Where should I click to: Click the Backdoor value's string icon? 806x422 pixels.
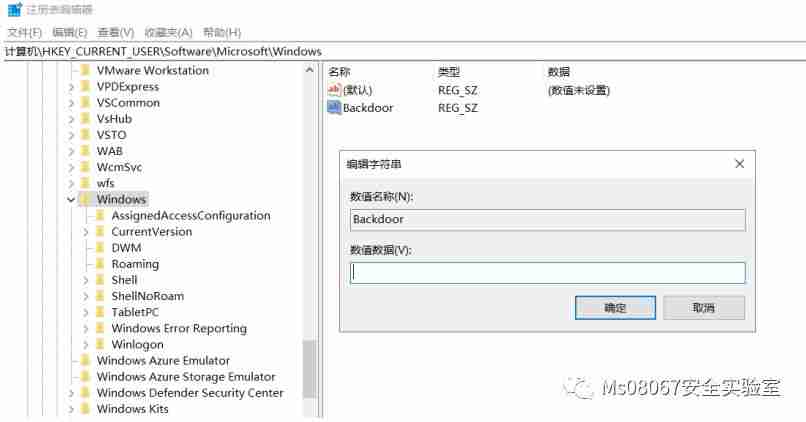point(334,107)
